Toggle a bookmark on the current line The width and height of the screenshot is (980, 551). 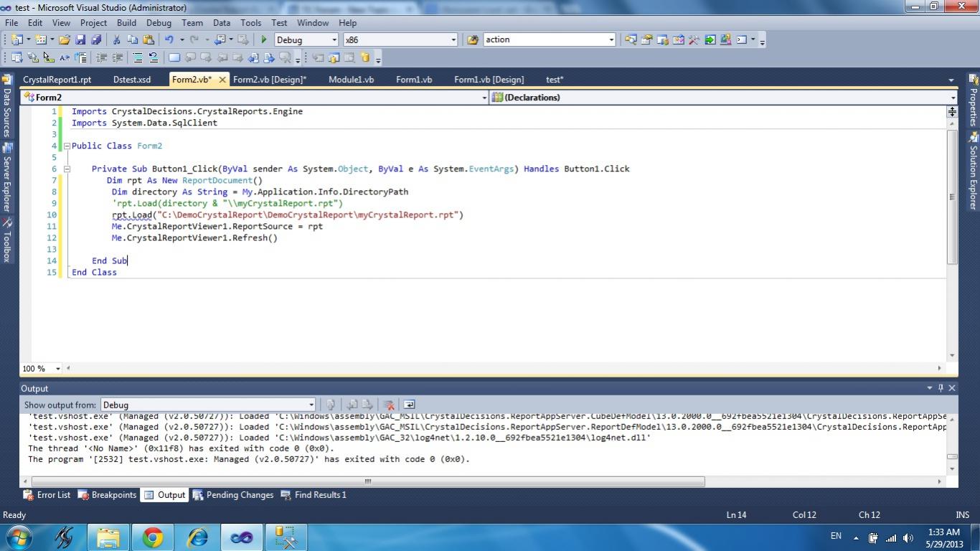[x=174, y=57]
